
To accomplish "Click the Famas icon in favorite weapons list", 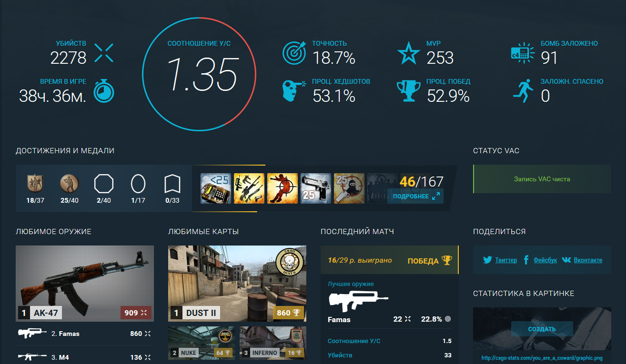I will coord(32,333).
